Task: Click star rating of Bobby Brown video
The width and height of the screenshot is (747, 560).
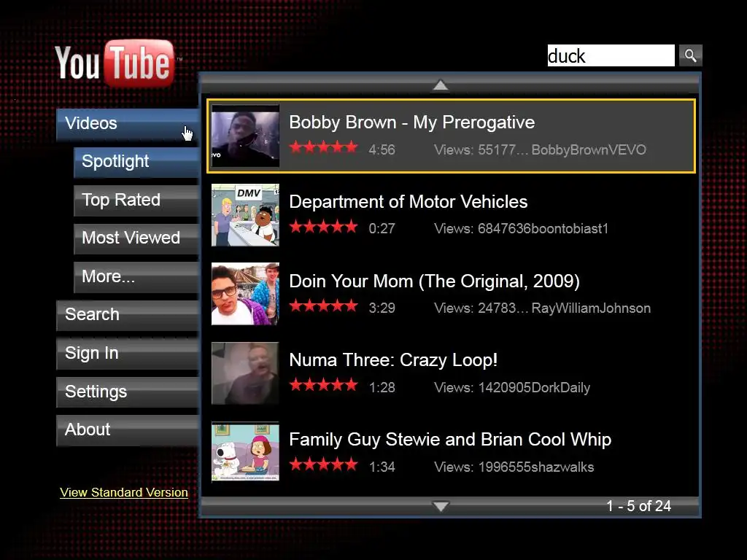Action: click(323, 147)
